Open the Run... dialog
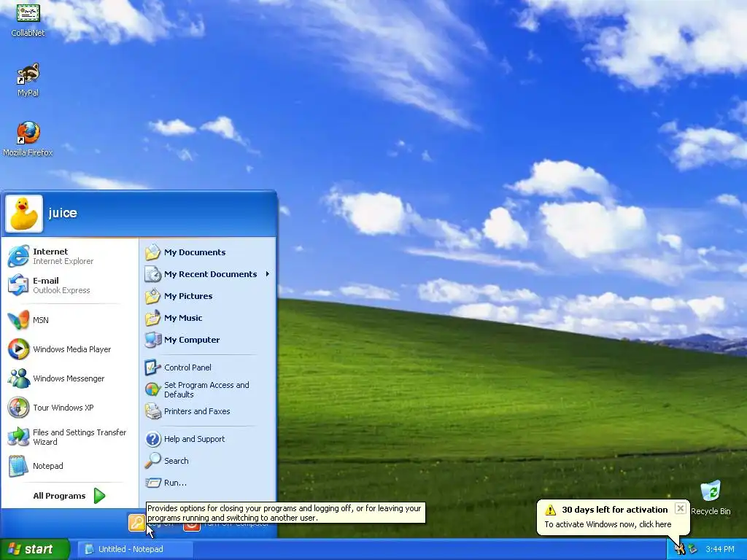Image resolution: width=747 pixels, height=560 pixels. pyautogui.click(x=208, y=483)
